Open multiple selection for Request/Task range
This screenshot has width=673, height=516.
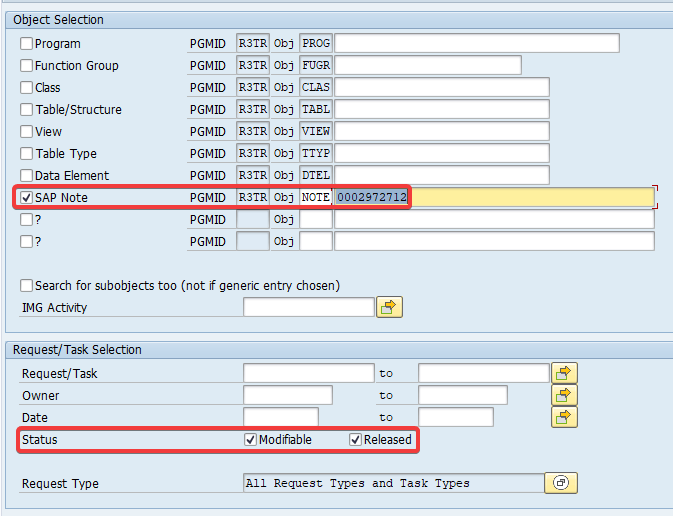(x=565, y=373)
